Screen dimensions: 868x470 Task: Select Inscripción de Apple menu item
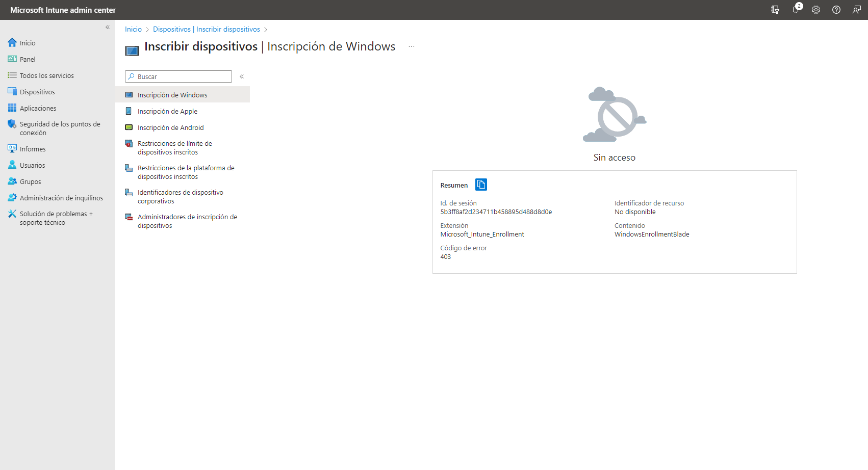(183, 111)
